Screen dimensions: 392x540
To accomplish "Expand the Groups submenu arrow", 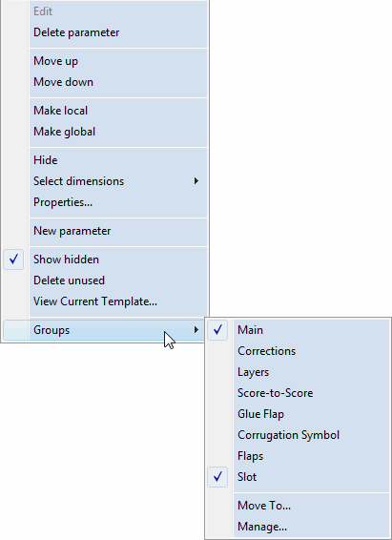I will (196, 329).
